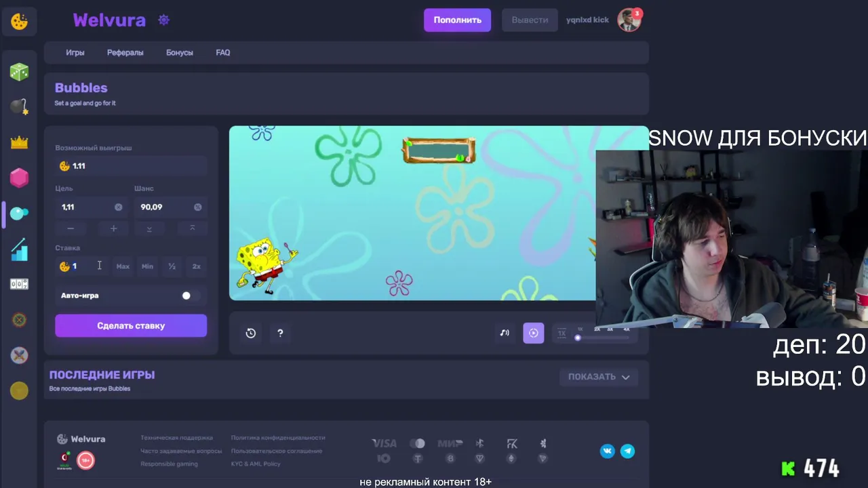Open Техническая поддержка link

click(176, 438)
